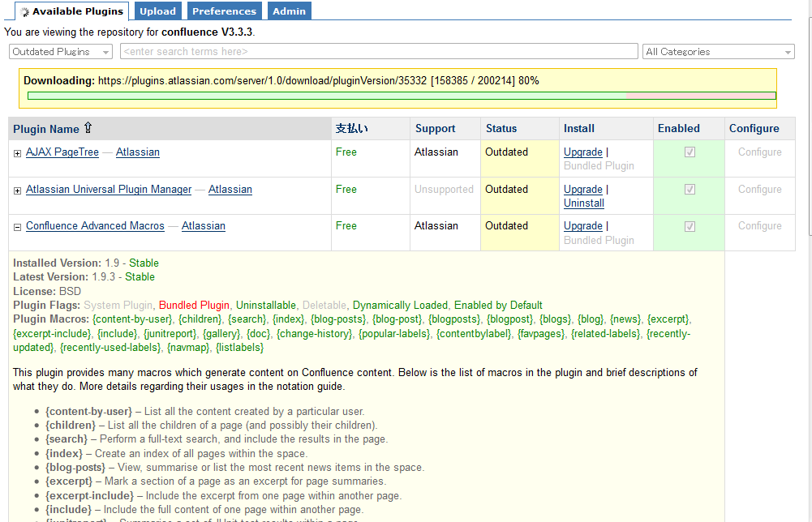Click Upgrade link for Confluence Advanced Macros
Screen dimensions: 812x522
pos(582,226)
